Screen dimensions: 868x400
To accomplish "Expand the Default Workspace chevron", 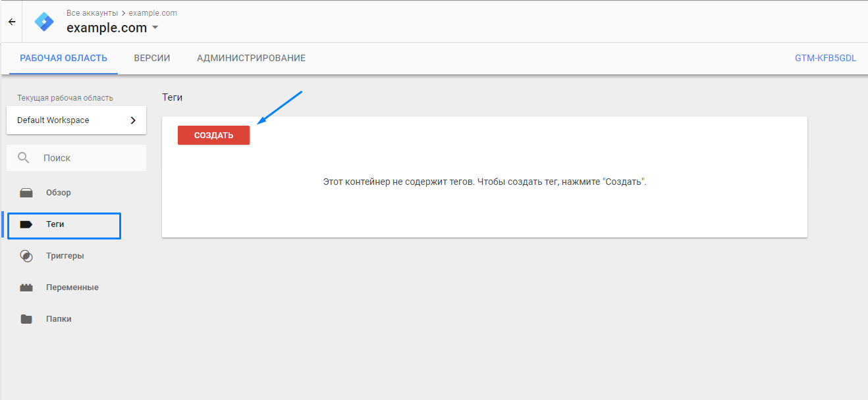I will click(x=133, y=120).
